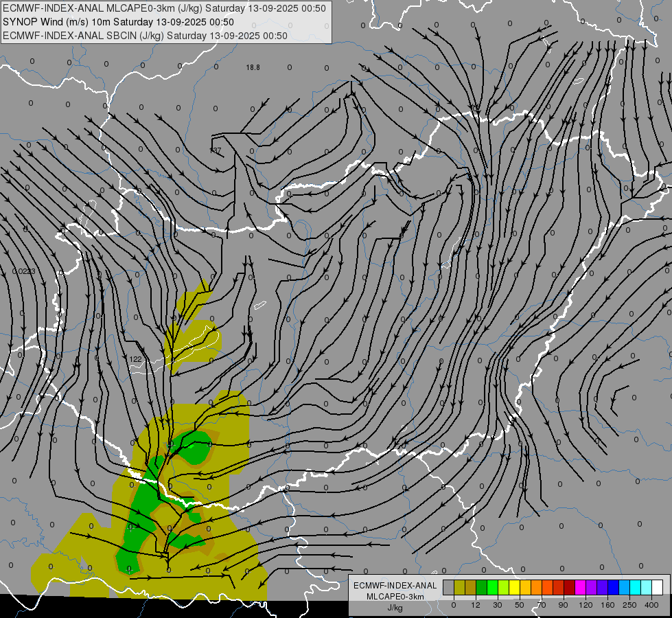
Task: Click the legend tick label 120
Action: click(586, 605)
